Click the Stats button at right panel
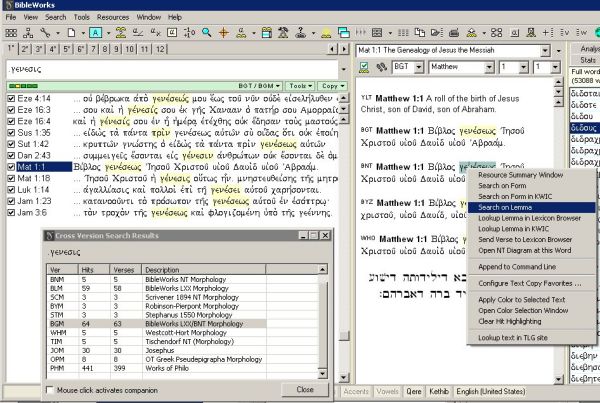Screen dimensions: 600x403 [585, 60]
